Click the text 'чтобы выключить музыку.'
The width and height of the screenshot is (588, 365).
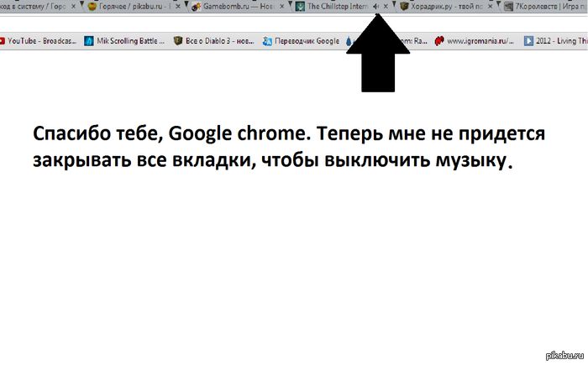[x=387, y=160]
